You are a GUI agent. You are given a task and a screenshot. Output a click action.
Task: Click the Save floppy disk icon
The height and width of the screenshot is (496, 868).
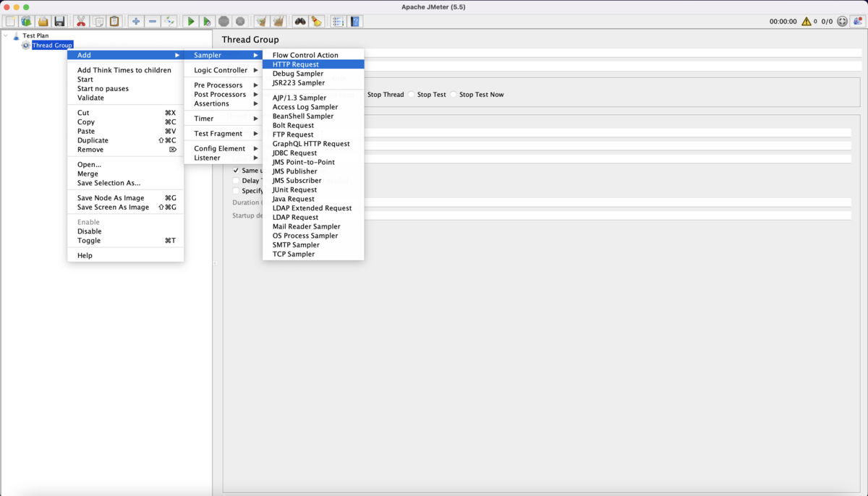[x=60, y=22]
